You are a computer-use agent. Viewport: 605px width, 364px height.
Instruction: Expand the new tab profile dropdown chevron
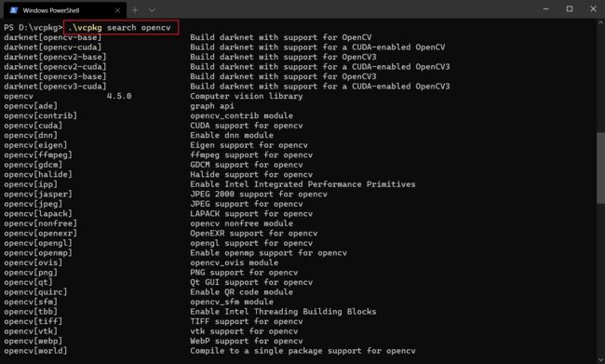pyautogui.click(x=152, y=10)
